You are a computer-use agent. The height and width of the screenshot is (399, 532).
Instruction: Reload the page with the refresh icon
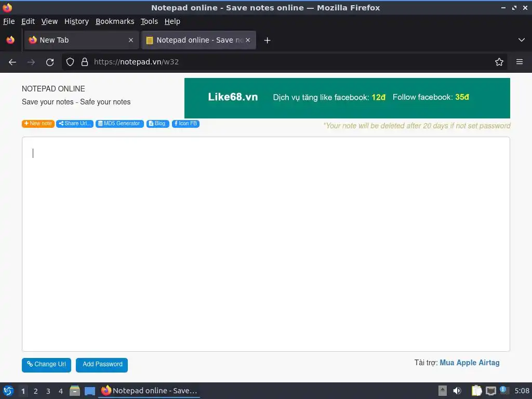[x=50, y=62]
